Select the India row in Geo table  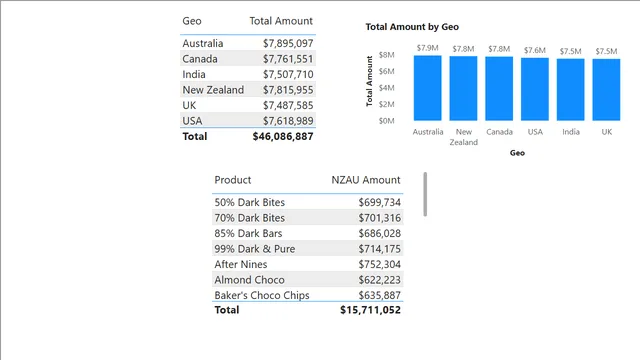pyautogui.click(x=248, y=74)
